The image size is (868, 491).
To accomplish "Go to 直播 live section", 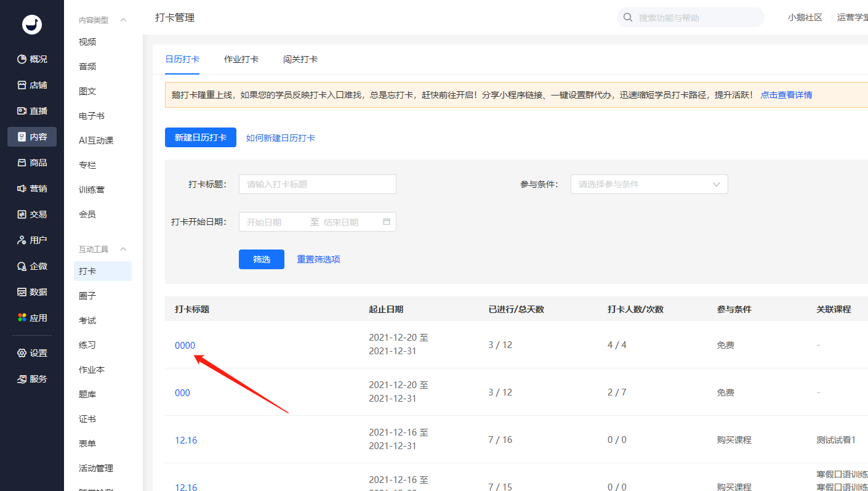I will tap(32, 111).
